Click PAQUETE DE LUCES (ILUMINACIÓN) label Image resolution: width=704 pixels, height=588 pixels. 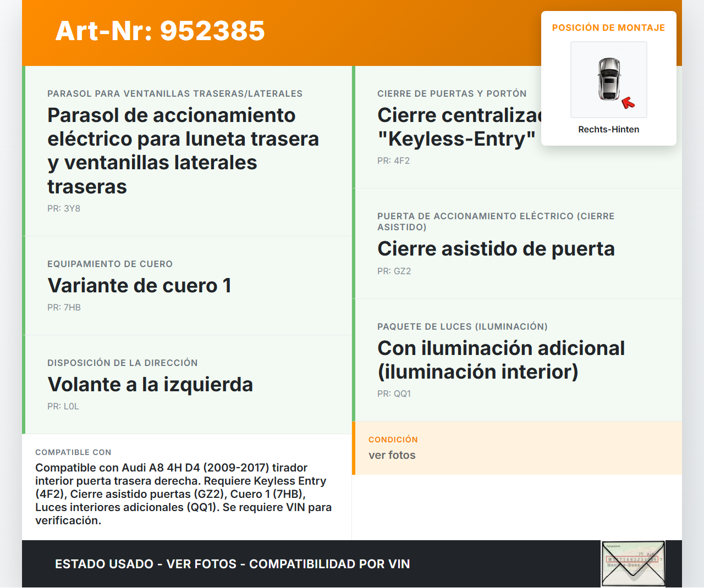463,326
